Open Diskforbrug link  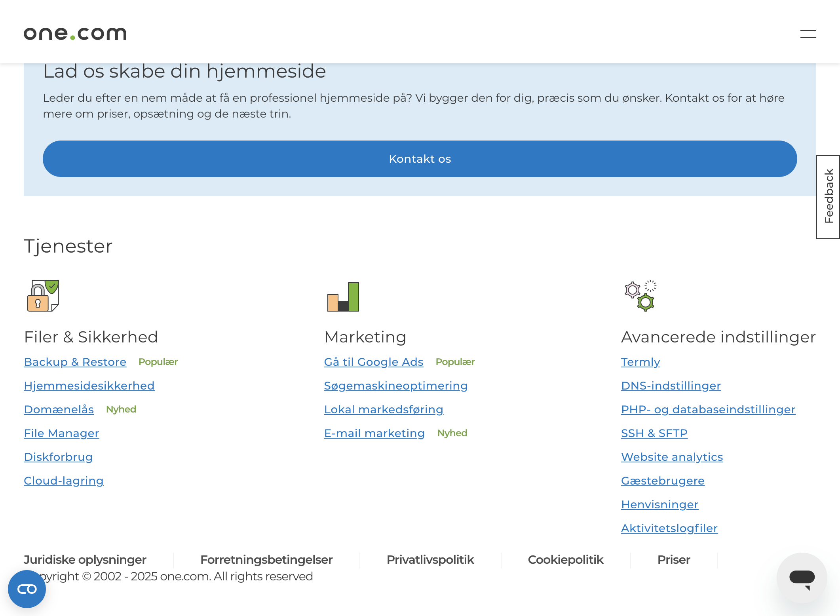pos(58,457)
